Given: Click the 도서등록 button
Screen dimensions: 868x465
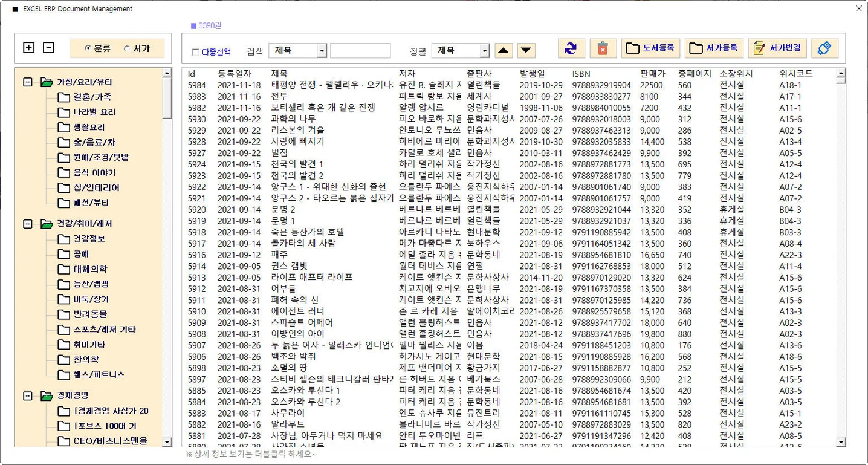Looking at the screenshot, I should click(650, 48).
